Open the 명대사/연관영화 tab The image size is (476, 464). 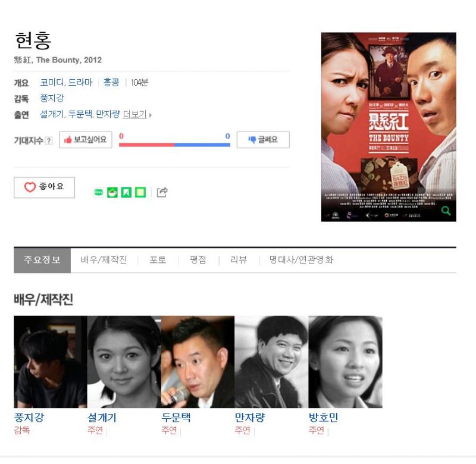pos(301,260)
